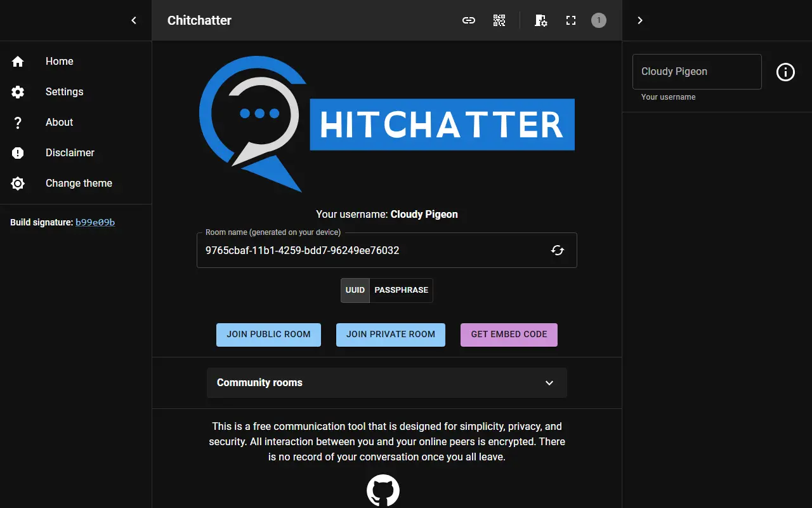Viewport: 812px width, 508px height.
Task: Click the Chitchatter logo image
Action: (387, 124)
